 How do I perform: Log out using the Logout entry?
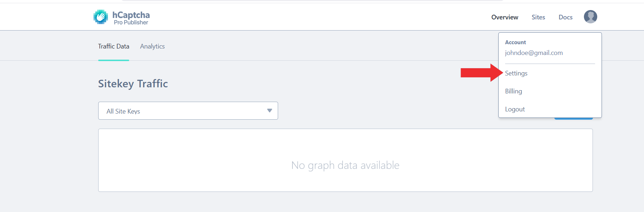pyautogui.click(x=515, y=109)
